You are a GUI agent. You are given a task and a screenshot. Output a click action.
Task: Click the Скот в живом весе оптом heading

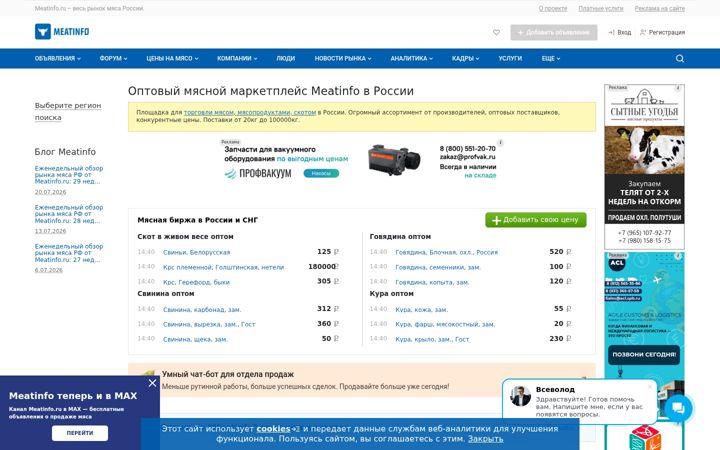pos(186,236)
